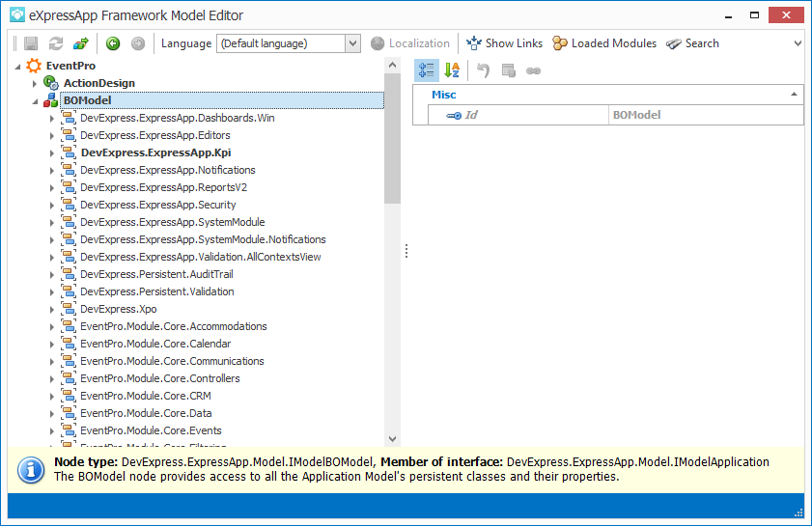Select the EventPro root tree node
Screen dimensions: 812x526
pos(70,66)
